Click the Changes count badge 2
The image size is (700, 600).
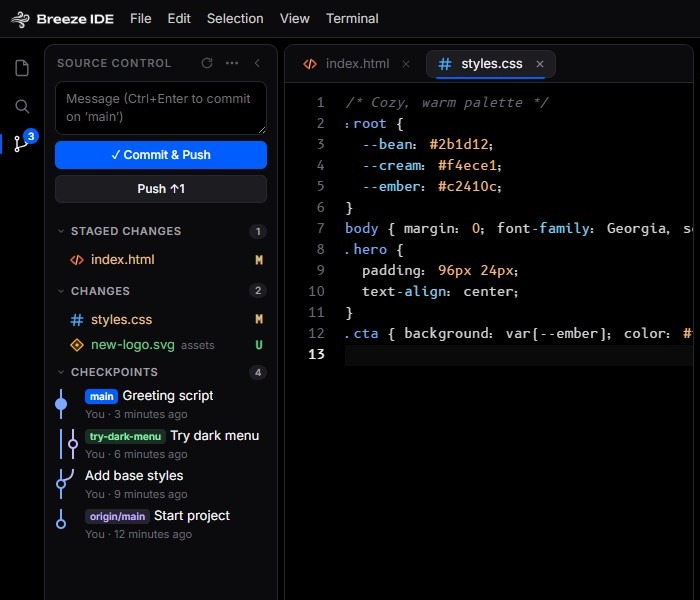click(258, 291)
